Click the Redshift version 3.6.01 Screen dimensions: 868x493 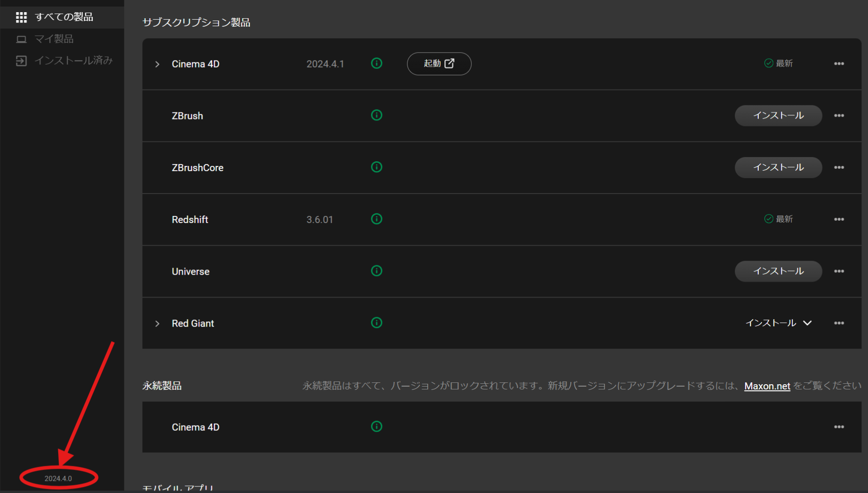[x=320, y=220]
